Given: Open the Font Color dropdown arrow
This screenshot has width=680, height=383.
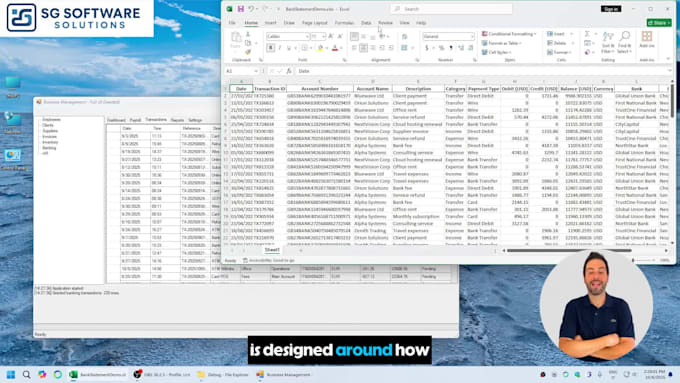Looking at the screenshot, I should [x=341, y=48].
